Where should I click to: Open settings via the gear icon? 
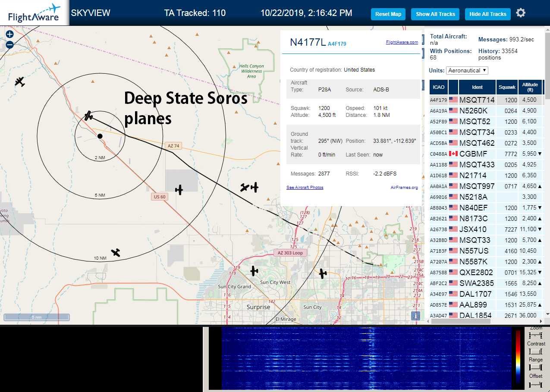[521, 13]
